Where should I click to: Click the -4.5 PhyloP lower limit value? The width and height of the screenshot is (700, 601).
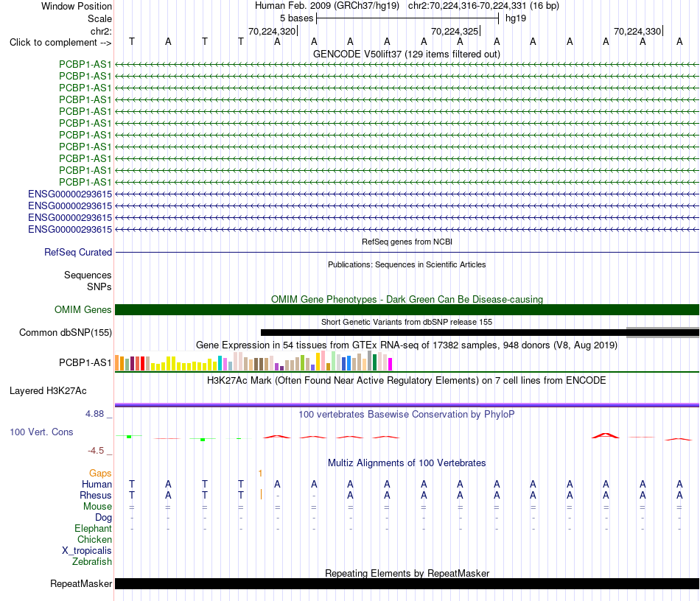(x=96, y=451)
